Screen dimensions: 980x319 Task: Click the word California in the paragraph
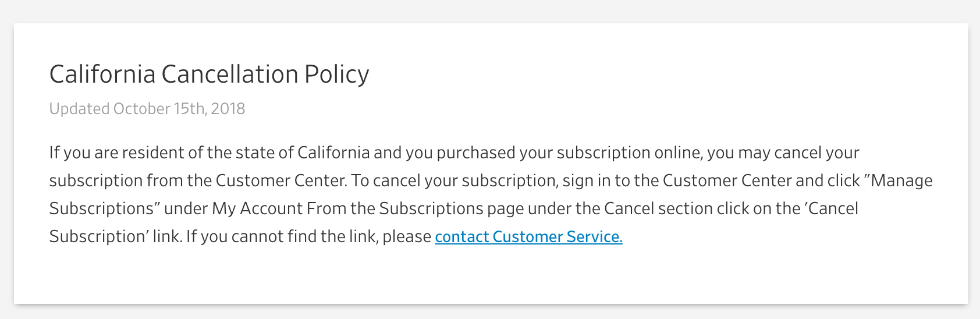(333, 153)
